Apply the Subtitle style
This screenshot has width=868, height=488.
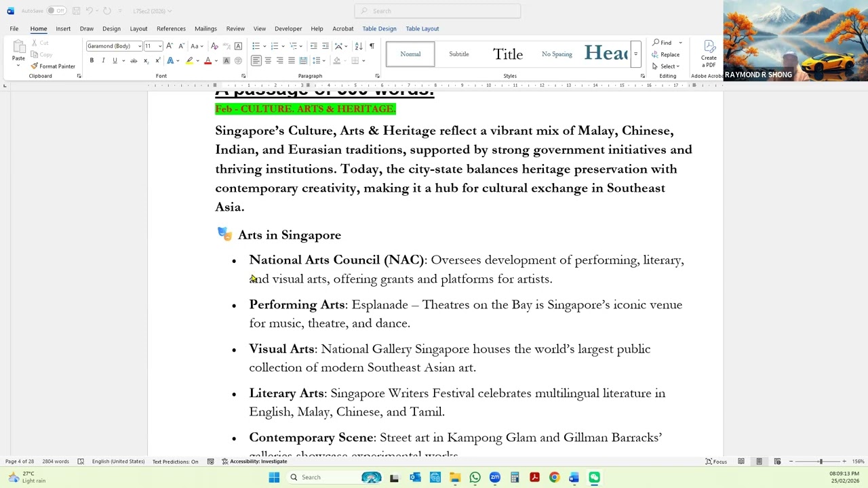point(459,54)
